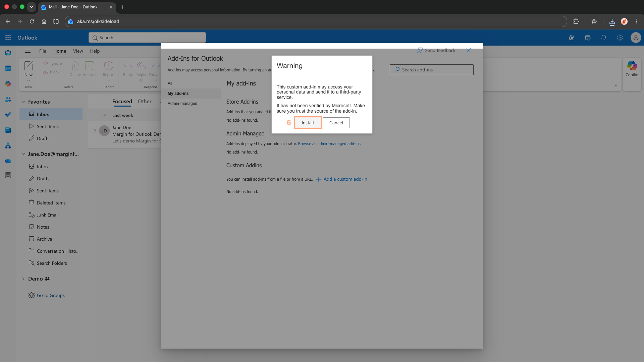Collapse the Favorites folder group
The width and height of the screenshot is (644, 362).
[x=23, y=102]
